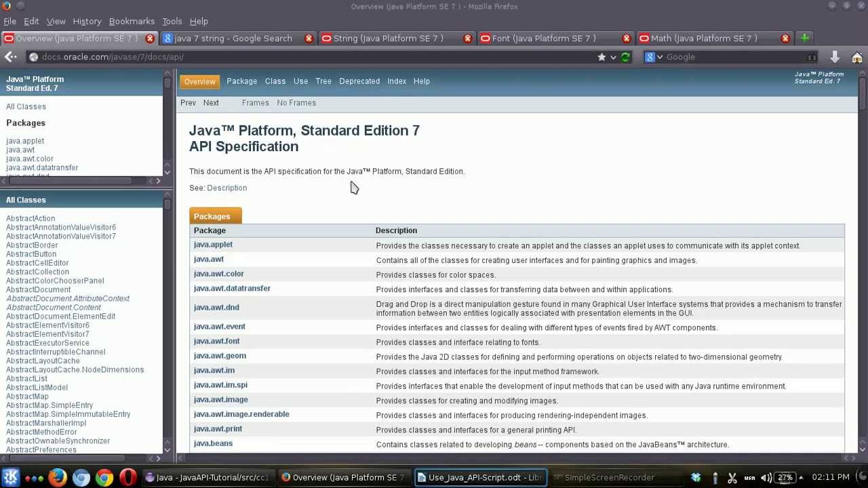This screenshot has width=868, height=488.
Task: Click the site identity globe icon in URL bar
Action: [x=33, y=57]
